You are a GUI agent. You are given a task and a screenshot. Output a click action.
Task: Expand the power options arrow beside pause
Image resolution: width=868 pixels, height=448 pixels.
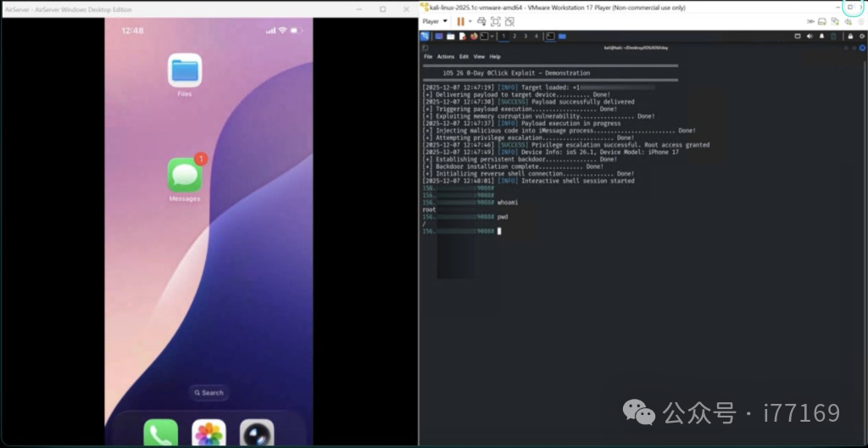coord(470,21)
